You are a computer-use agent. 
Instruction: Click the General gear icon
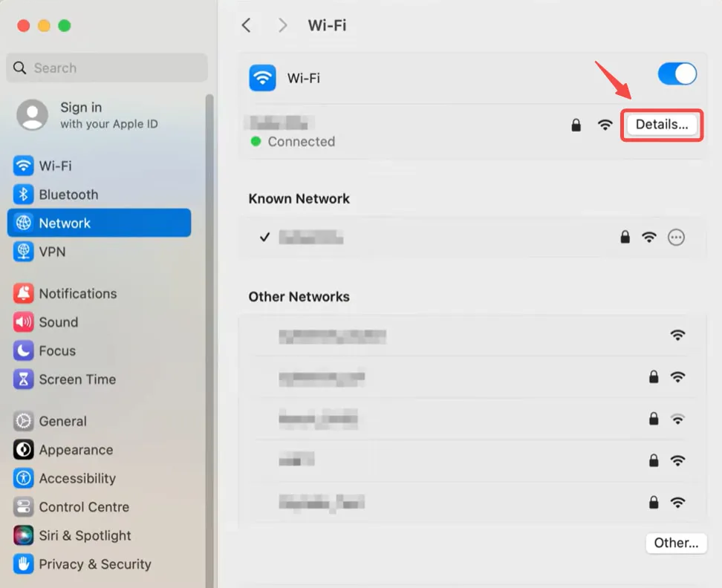(x=23, y=421)
